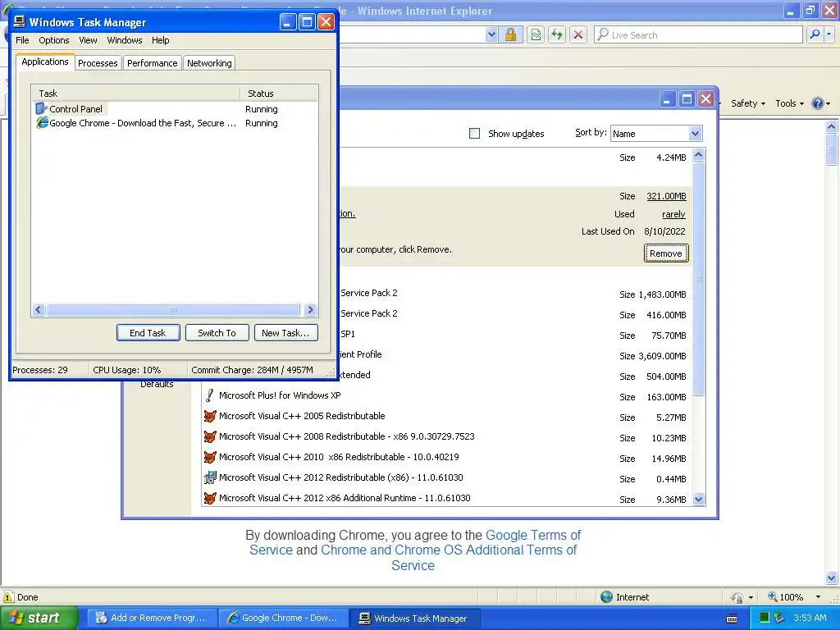
Task: Click the New Task... button
Action: 285,333
